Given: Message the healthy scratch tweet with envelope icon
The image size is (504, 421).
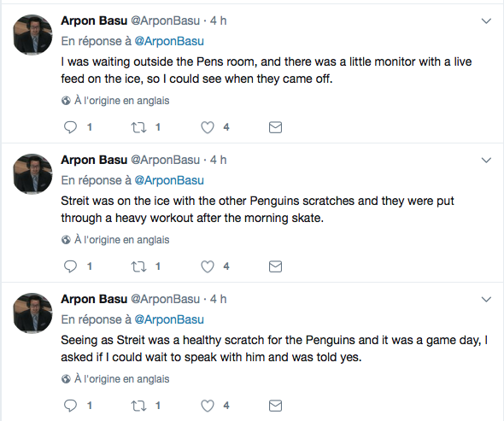Looking at the screenshot, I should (275, 406).
